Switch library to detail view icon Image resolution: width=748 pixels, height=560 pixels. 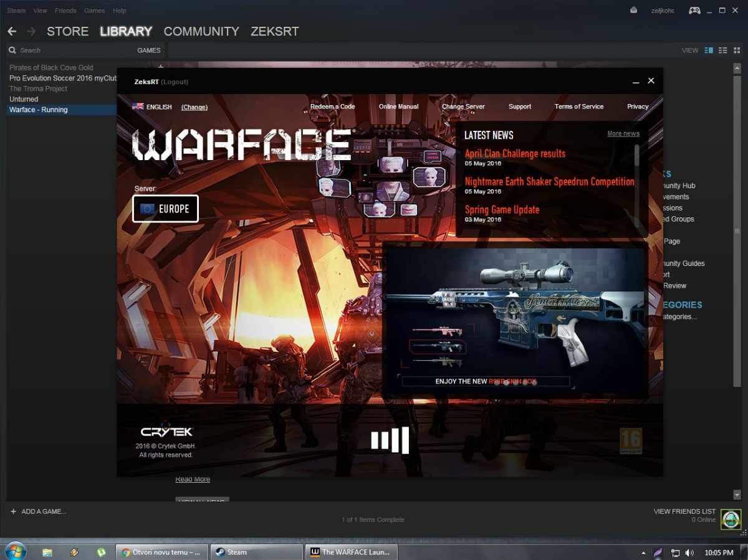pos(709,50)
